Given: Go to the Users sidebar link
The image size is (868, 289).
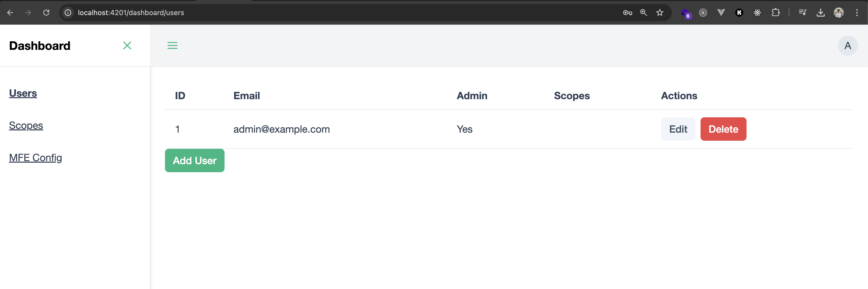Looking at the screenshot, I should point(23,93).
